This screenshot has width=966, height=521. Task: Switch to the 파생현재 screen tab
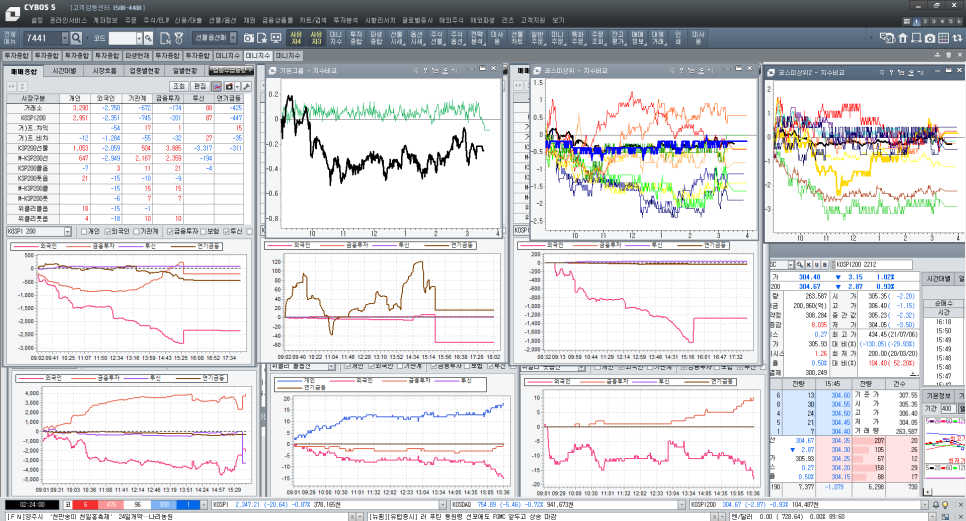coord(137,55)
